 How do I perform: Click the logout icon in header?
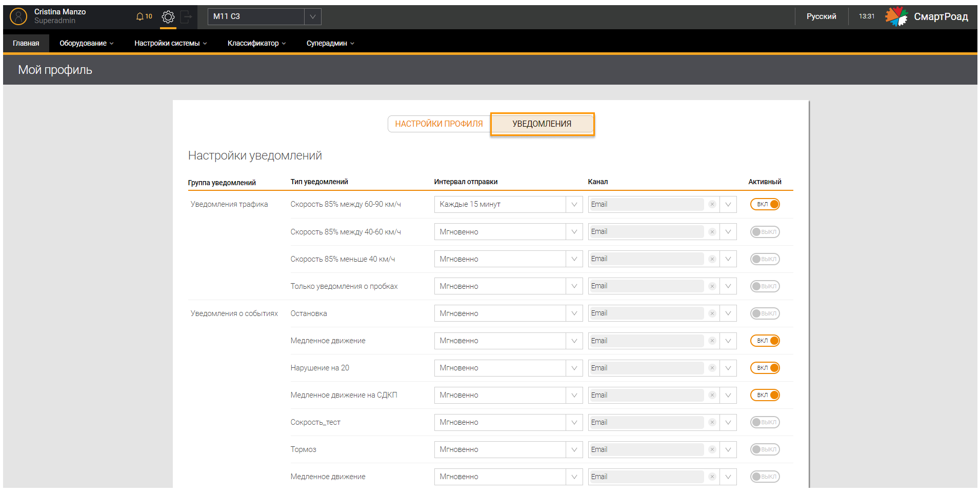coord(186,17)
